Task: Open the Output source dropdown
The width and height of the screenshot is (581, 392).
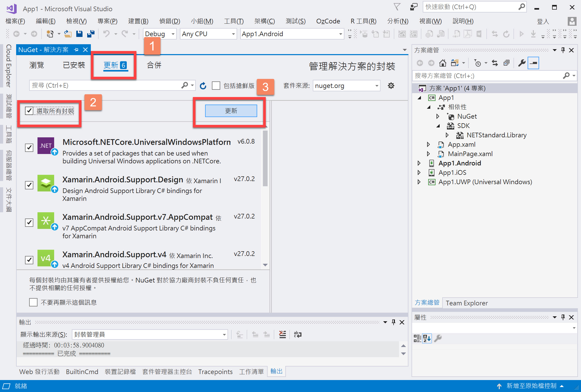Action: click(150, 334)
